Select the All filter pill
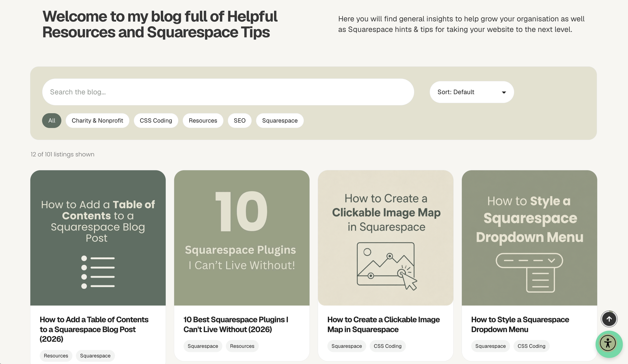The height and width of the screenshot is (364, 628). 52,120
